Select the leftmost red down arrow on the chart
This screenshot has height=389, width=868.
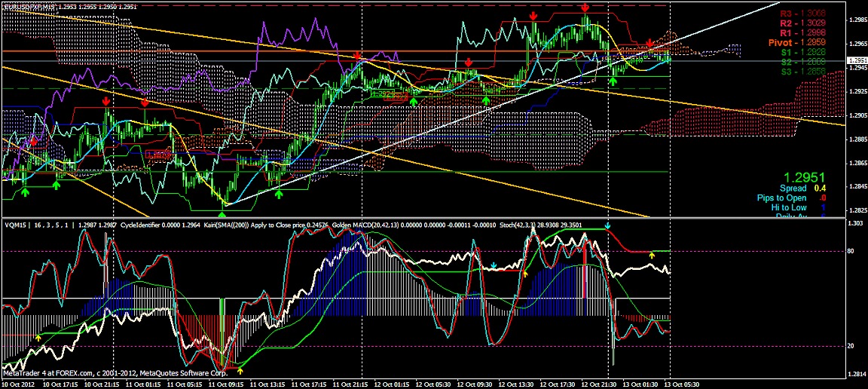tap(33, 141)
